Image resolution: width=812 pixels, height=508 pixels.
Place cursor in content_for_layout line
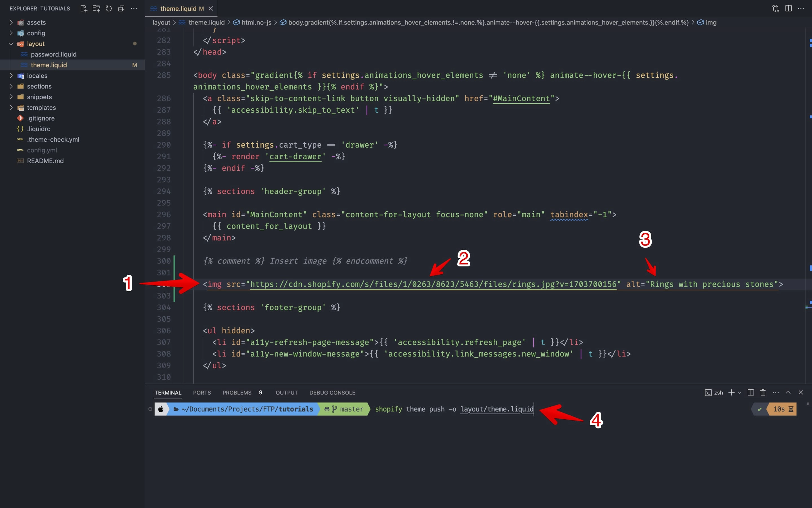(269, 226)
